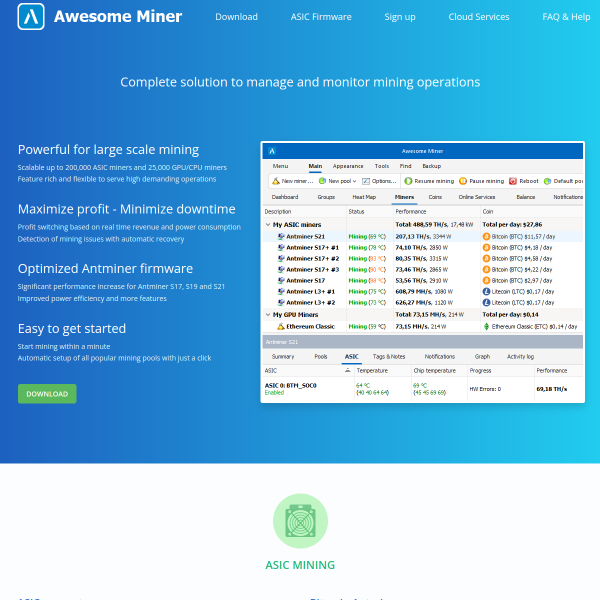Click the Resume mining green icon
Image resolution: width=600 pixels, height=600 pixels.
(x=408, y=181)
